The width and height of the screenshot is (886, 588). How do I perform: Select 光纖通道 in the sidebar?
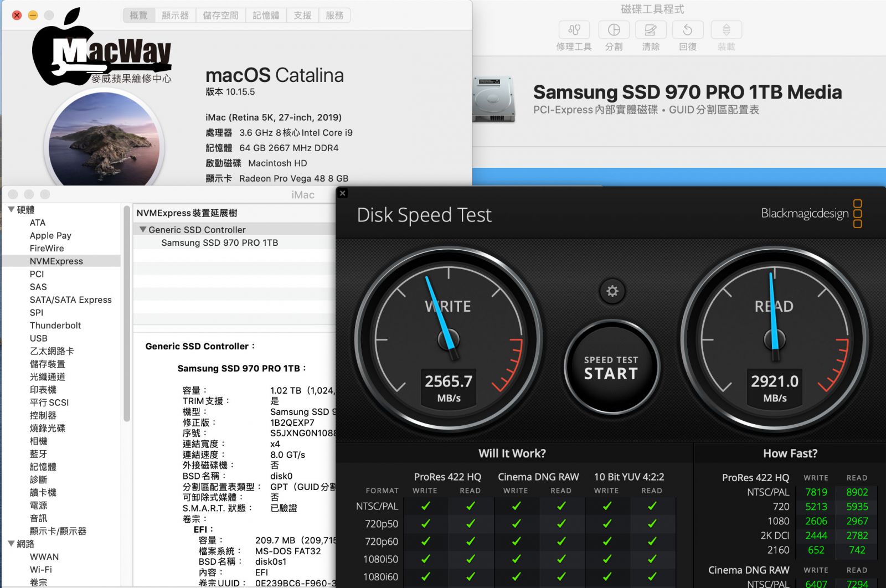(x=47, y=376)
